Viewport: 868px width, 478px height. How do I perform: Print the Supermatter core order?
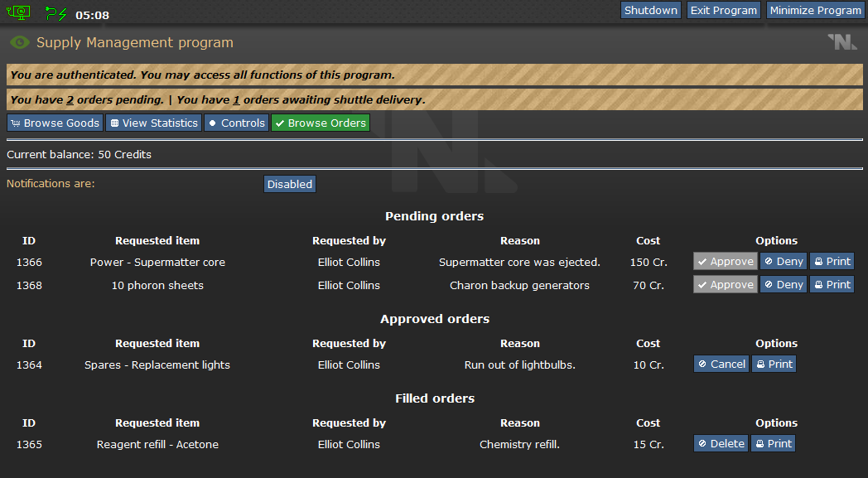pos(832,262)
